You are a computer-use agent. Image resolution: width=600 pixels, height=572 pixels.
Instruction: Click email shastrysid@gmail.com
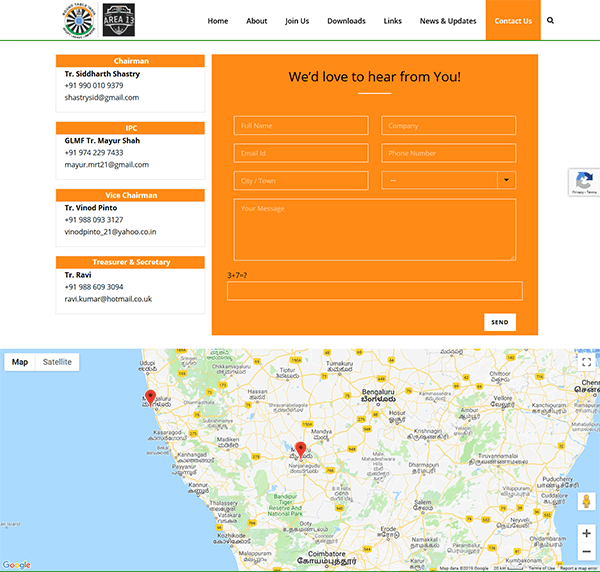(102, 98)
